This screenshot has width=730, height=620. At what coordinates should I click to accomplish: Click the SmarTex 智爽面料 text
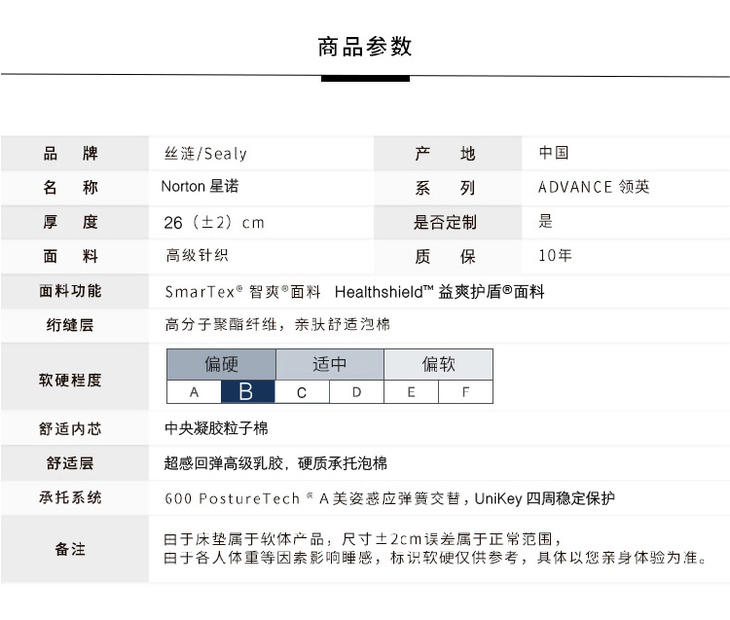(x=243, y=292)
